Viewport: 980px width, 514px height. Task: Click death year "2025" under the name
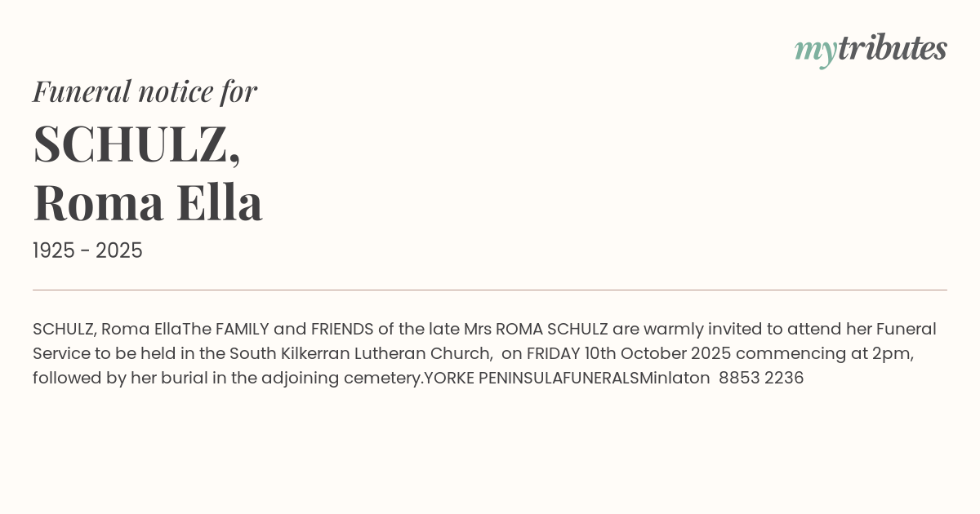point(119,251)
